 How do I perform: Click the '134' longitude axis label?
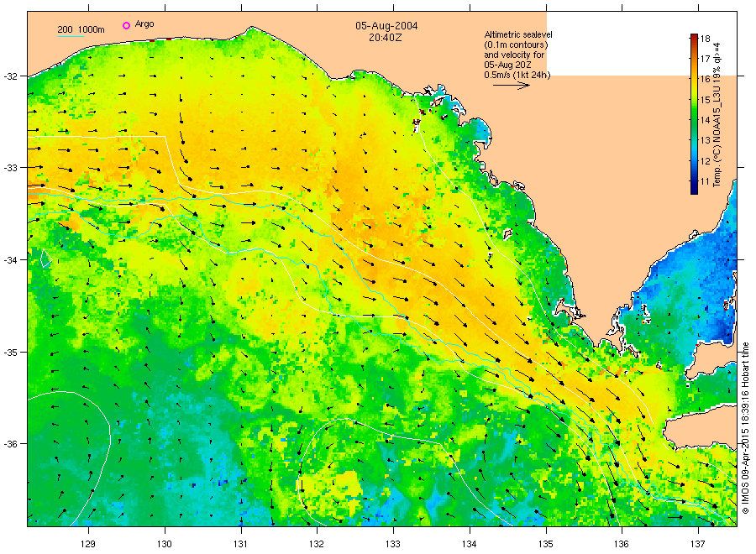469,545
